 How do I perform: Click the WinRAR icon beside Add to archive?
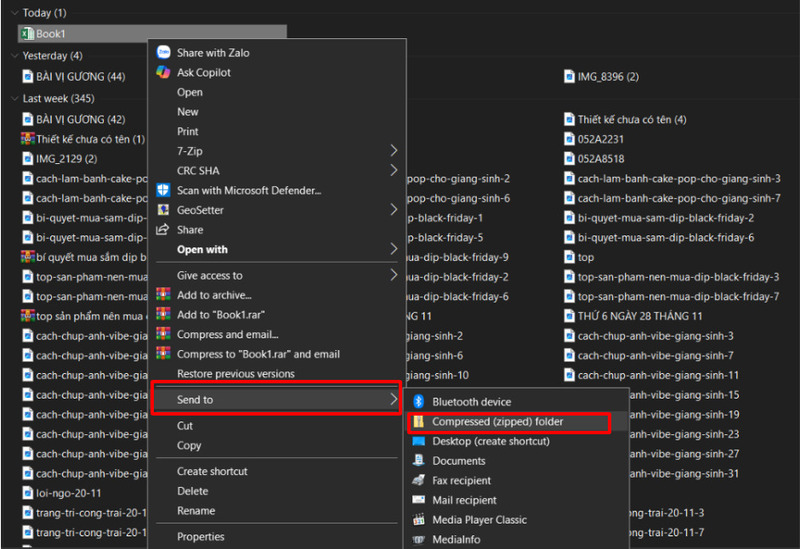point(163,295)
